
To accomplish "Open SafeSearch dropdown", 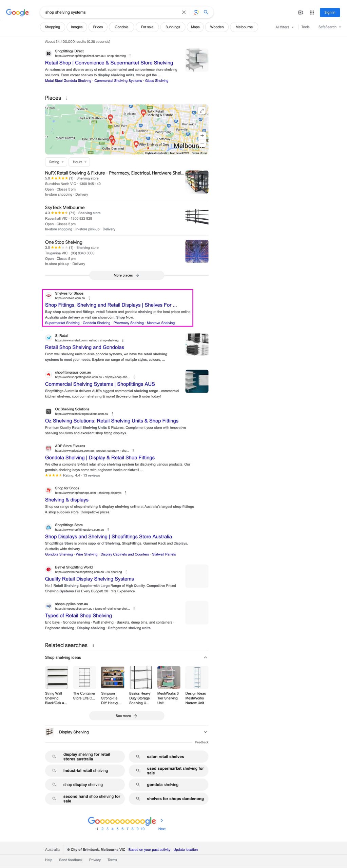I will [329, 27].
